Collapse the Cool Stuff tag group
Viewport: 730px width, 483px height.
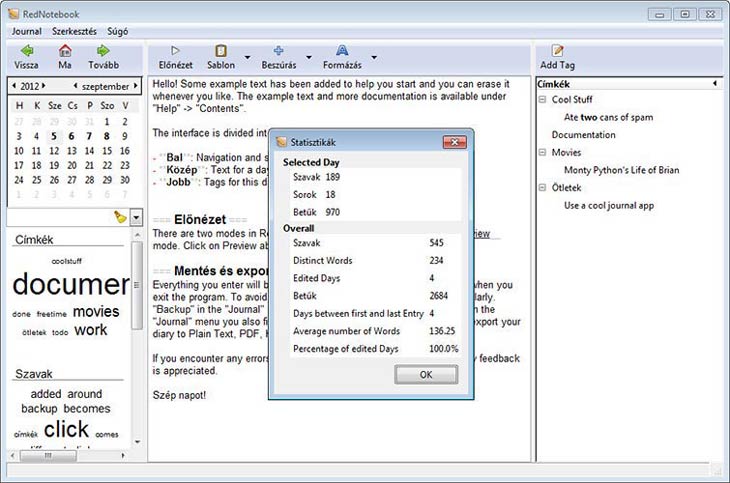click(542, 100)
